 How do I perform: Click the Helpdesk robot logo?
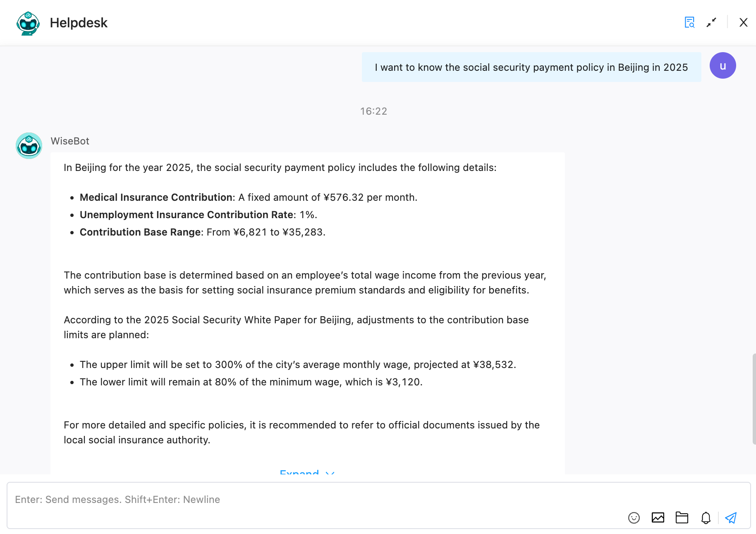[28, 23]
